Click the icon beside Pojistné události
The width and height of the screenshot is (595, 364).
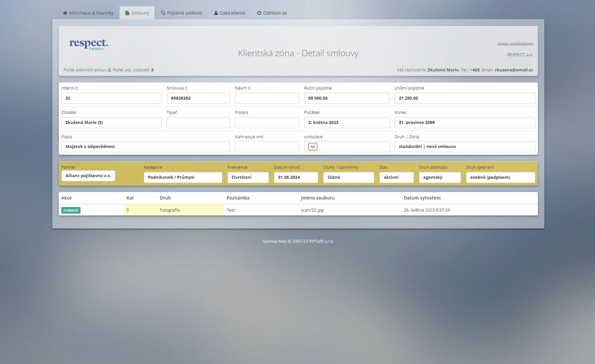[x=163, y=13]
